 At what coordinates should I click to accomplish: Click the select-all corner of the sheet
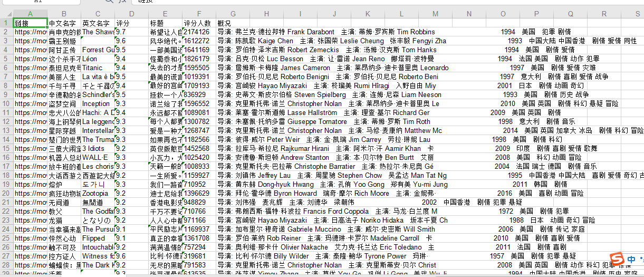coord(6,14)
